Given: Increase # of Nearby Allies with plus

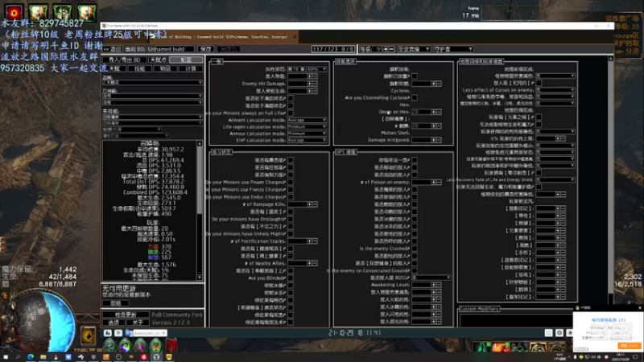Looking at the screenshot, I should click(310, 263).
